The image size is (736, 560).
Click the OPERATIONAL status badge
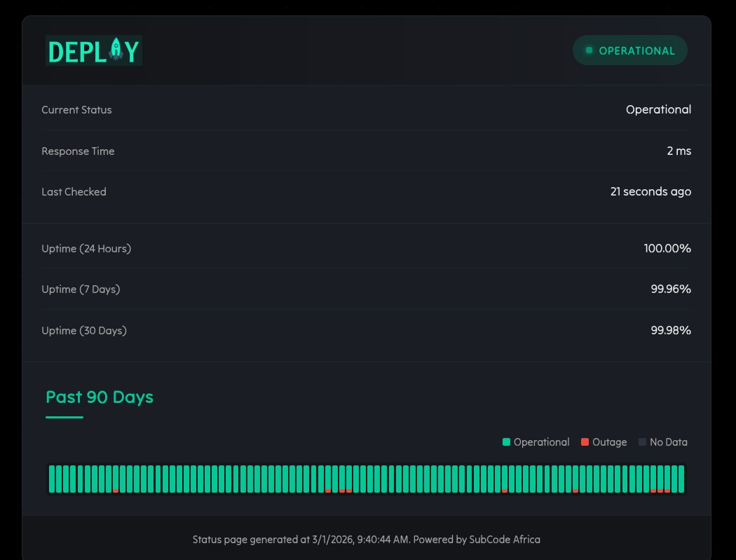(630, 50)
